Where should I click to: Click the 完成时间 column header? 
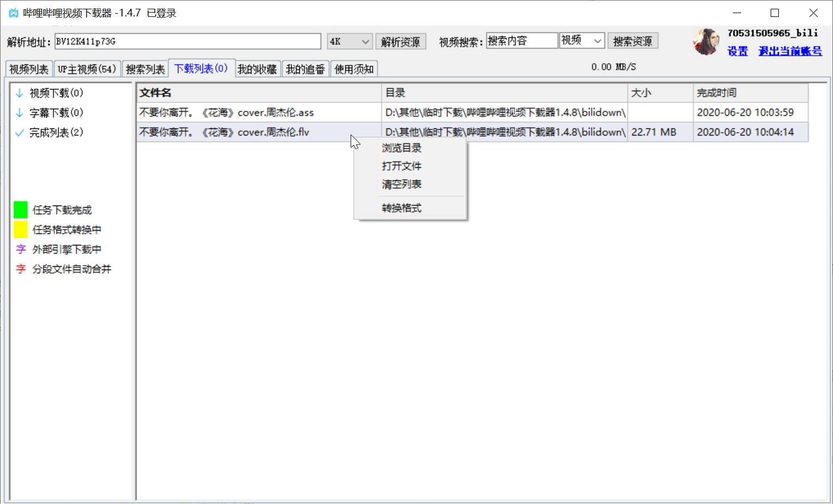(x=750, y=93)
